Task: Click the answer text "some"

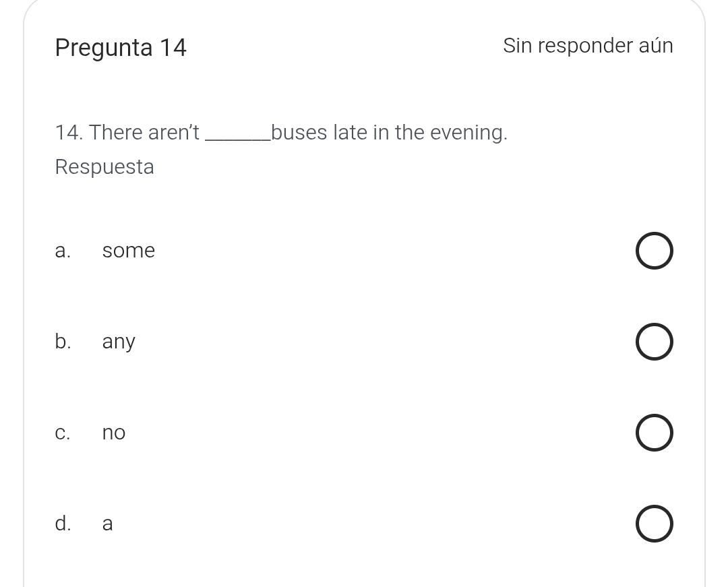Action: (x=129, y=251)
